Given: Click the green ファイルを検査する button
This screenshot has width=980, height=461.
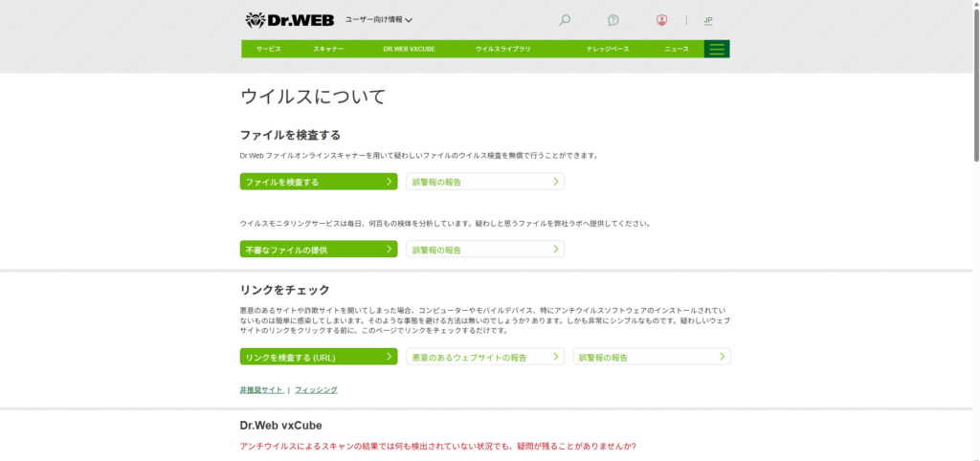Looking at the screenshot, I should point(319,182).
